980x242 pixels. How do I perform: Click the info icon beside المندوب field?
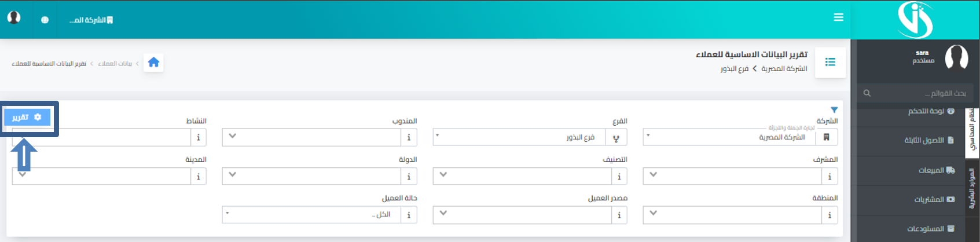pyautogui.click(x=409, y=137)
